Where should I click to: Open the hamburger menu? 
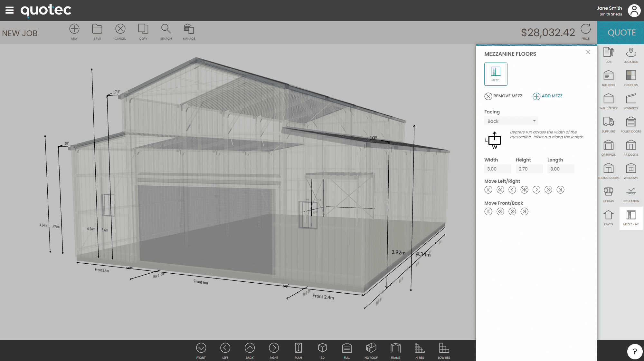pyautogui.click(x=9, y=10)
